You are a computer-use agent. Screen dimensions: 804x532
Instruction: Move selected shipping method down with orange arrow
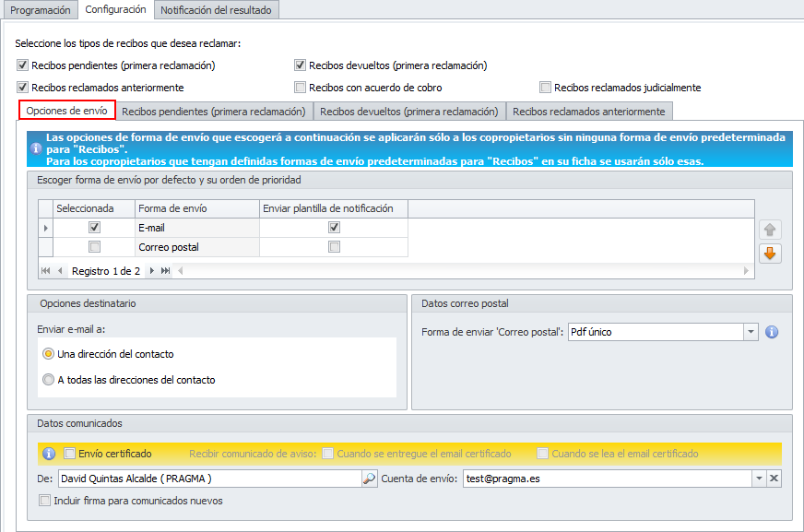click(x=770, y=254)
